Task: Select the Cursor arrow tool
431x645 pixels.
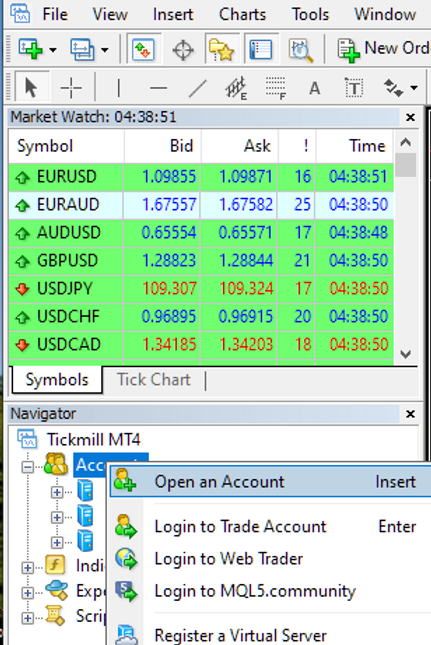Action: 32,87
